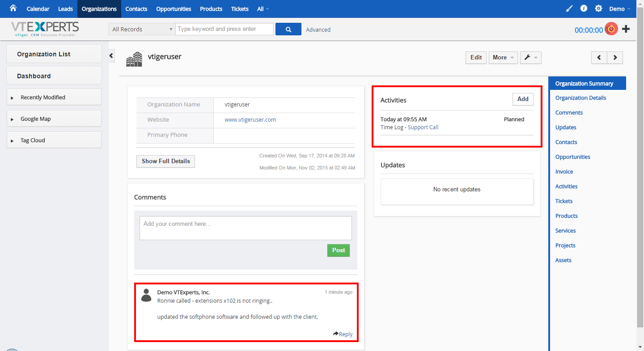The image size is (644, 351).
Task: Click the 00:00:00 timer display
Action: [x=589, y=30]
